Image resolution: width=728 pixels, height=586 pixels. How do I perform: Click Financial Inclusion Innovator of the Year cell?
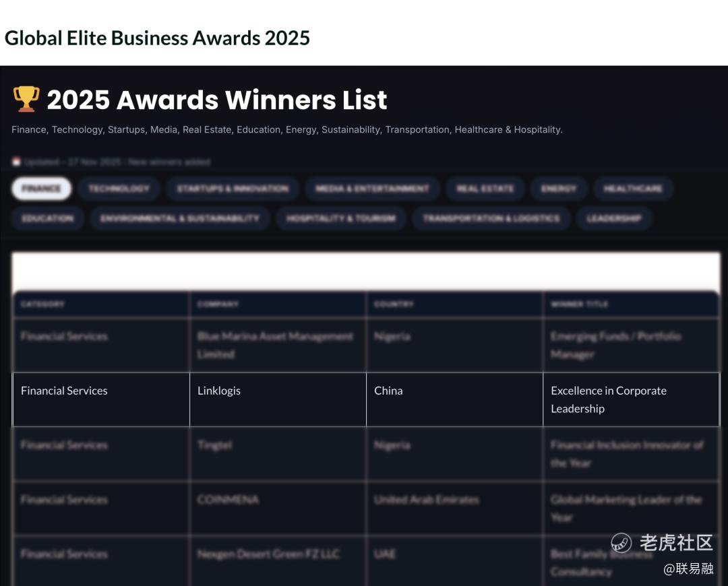click(x=631, y=454)
